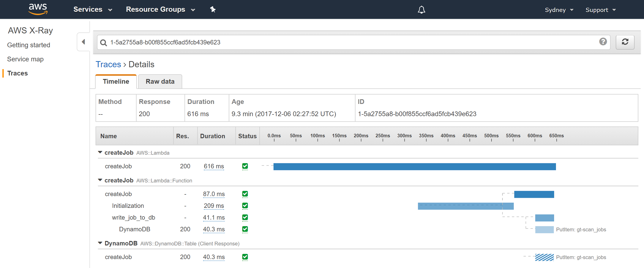Open Getting started in sidebar
The image size is (644, 268).
tap(29, 45)
